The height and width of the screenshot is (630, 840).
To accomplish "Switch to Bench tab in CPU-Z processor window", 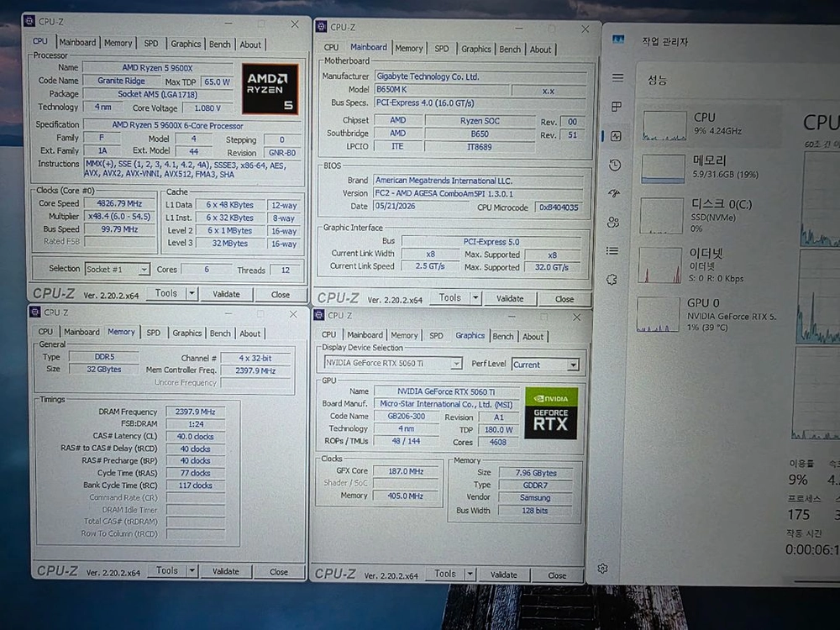I will click(x=219, y=44).
